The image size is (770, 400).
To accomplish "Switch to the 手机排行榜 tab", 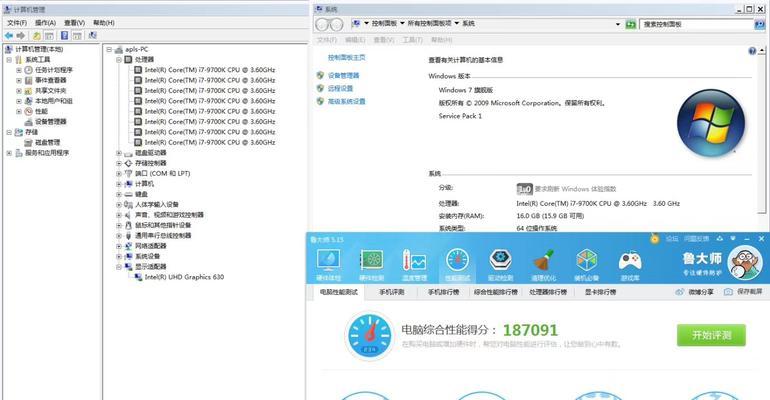I will (443, 292).
